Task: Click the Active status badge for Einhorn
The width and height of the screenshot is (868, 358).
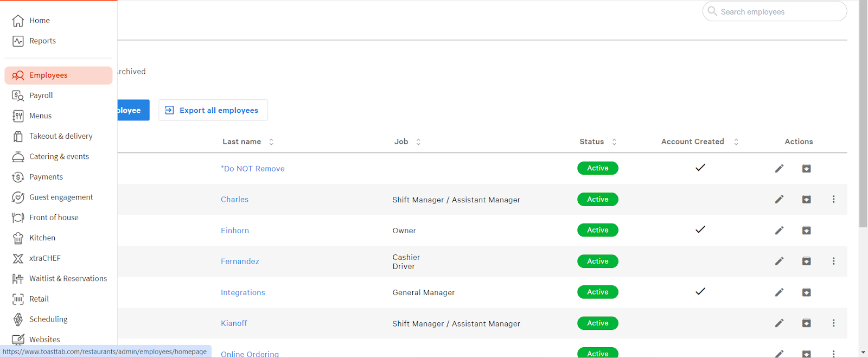Action: 597,231
